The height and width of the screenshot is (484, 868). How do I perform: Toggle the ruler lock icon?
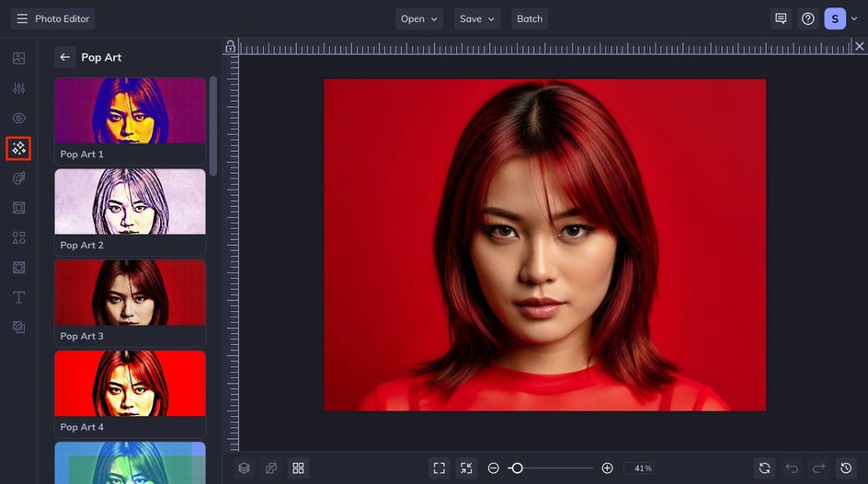click(230, 47)
